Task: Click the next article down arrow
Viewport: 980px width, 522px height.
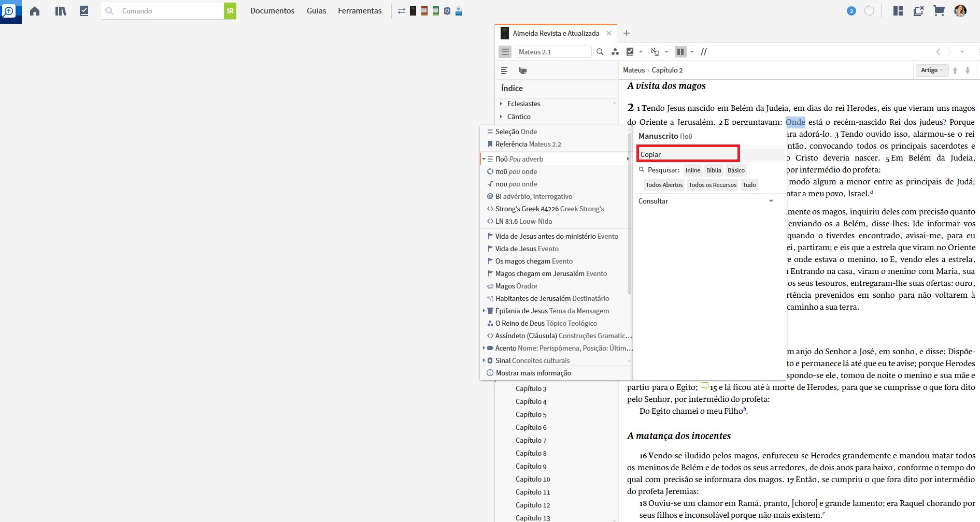Action: [x=967, y=70]
